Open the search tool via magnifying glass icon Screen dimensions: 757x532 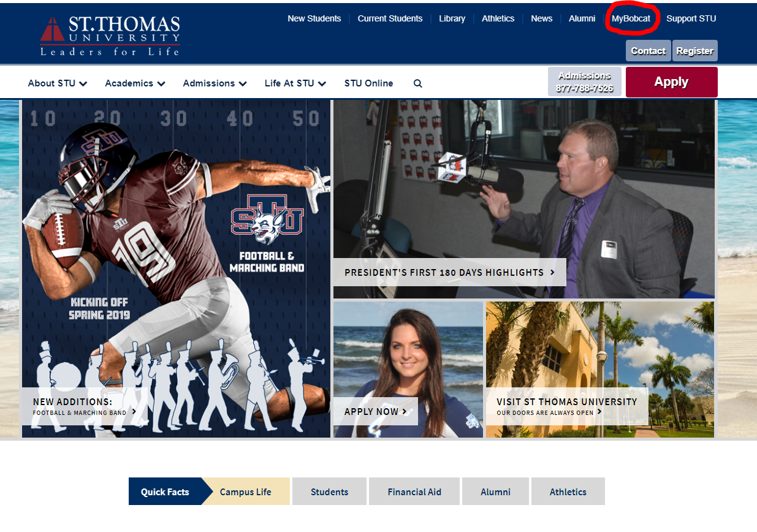[x=417, y=83]
